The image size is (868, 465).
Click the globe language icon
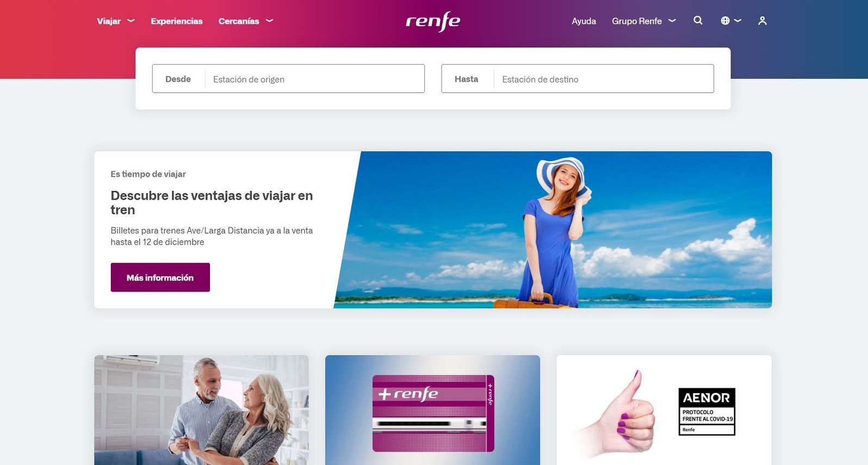725,21
